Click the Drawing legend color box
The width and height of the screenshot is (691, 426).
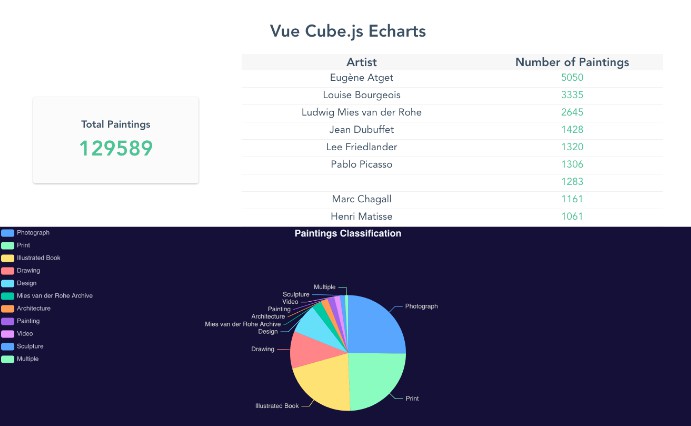[x=8, y=271]
